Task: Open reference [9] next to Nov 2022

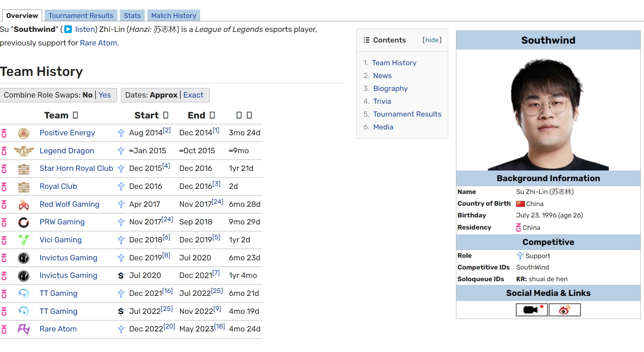Action: tap(217, 309)
